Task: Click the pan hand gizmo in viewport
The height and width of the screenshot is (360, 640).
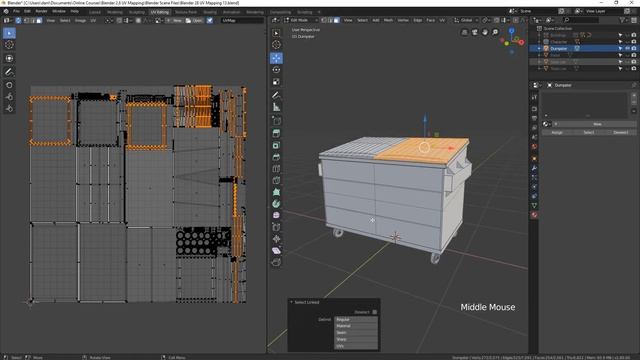Action: (x=485, y=32)
